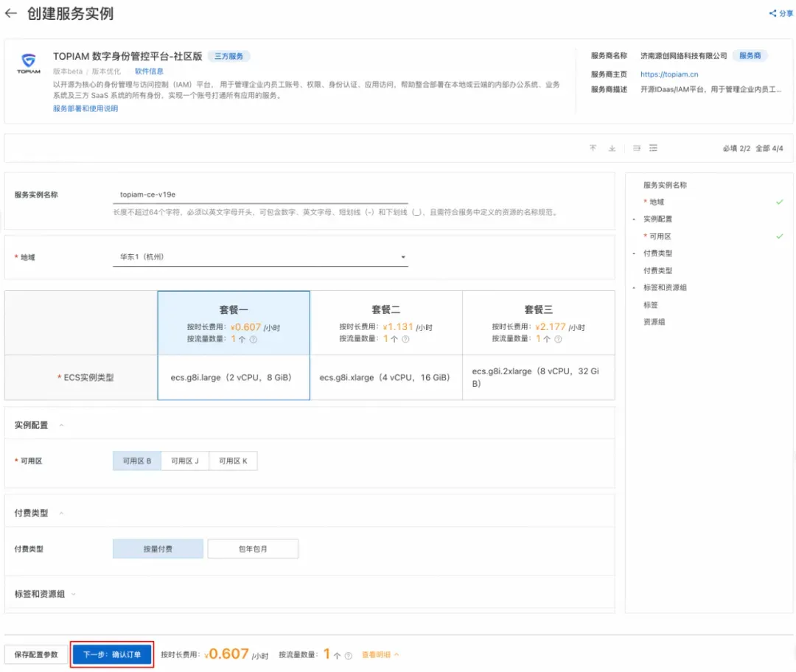The width and height of the screenshot is (796, 672).
Task: Choose 可用区 J availability zone
Action: click(x=185, y=461)
